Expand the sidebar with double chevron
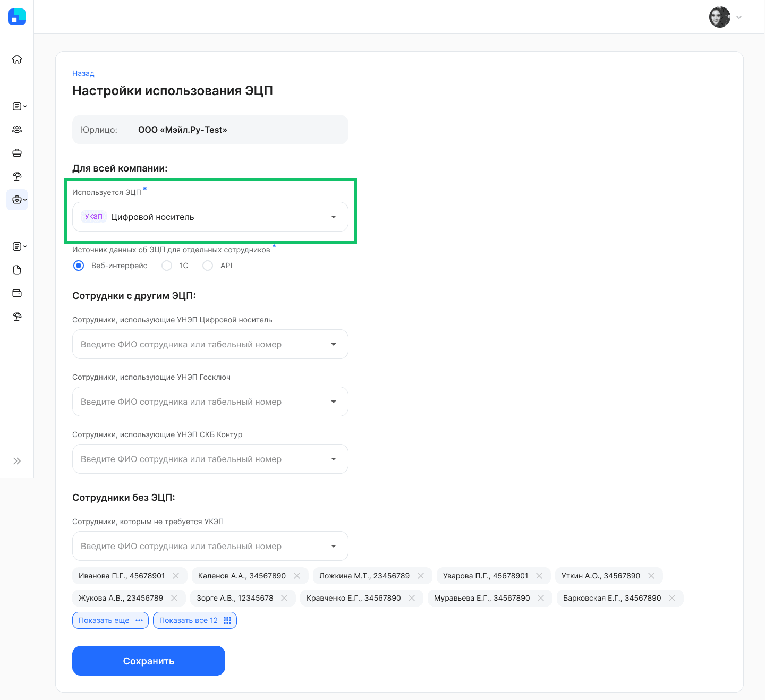 [x=17, y=461]
